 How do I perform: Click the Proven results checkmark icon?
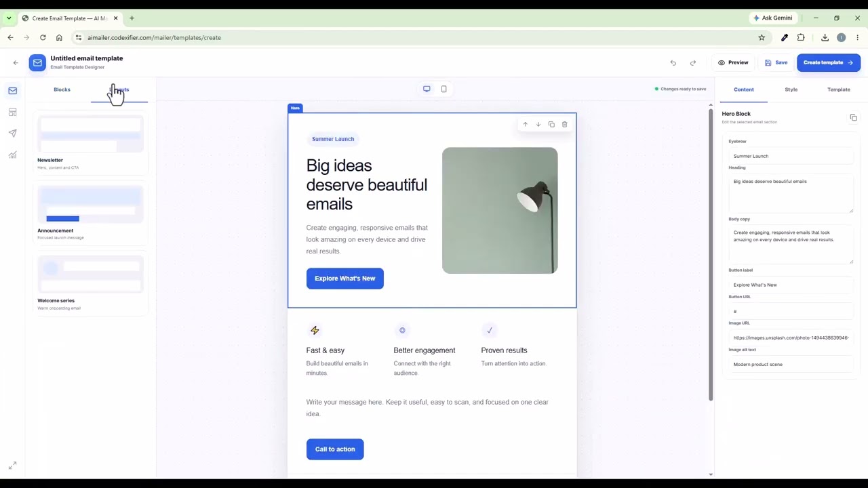[x=489, y=330]
